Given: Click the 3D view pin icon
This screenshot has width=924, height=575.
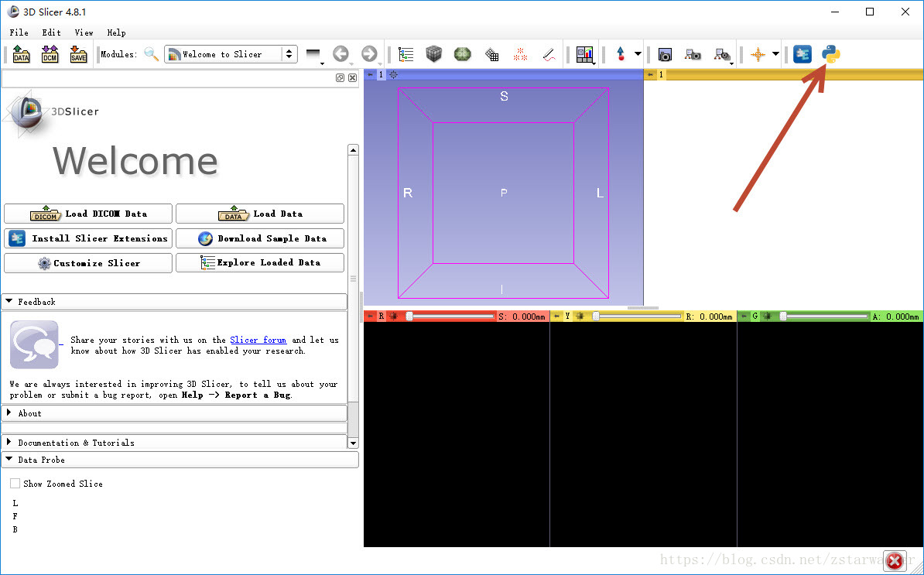Looking at the screenshot, I should click(370, 75).
